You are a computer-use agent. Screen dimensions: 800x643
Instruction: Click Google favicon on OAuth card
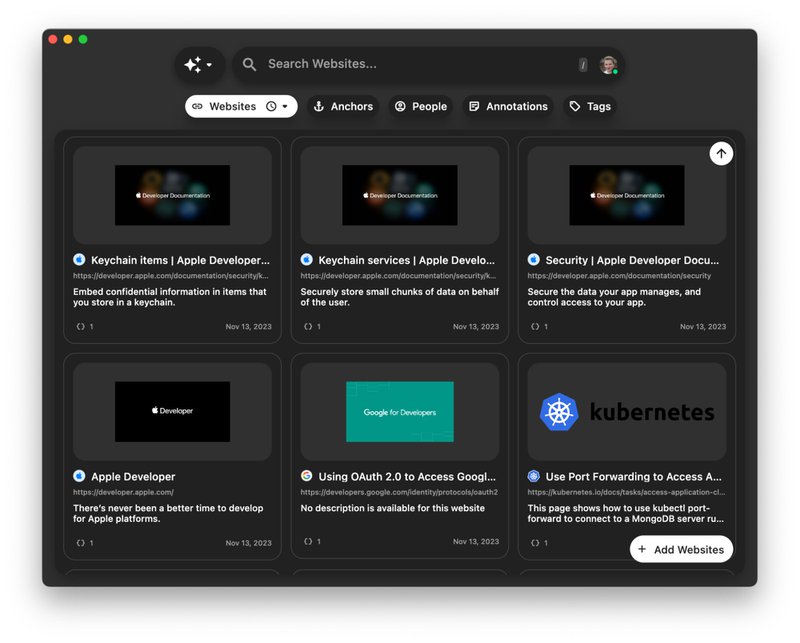pyautogui.click(x=306, y=476)
